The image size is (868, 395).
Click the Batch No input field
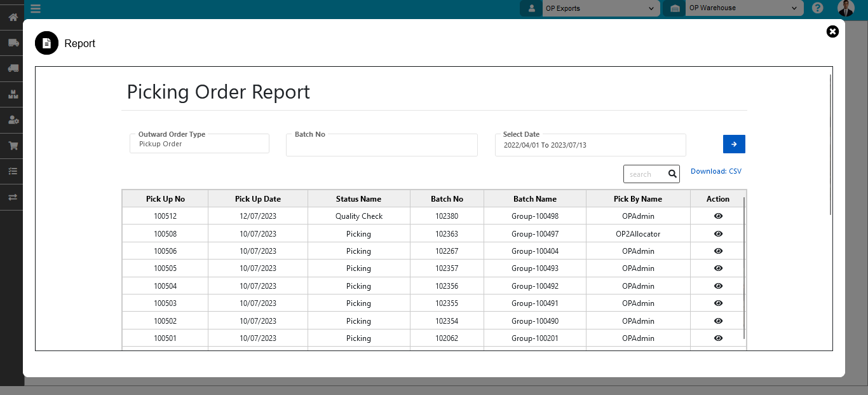tap(381, 146)
